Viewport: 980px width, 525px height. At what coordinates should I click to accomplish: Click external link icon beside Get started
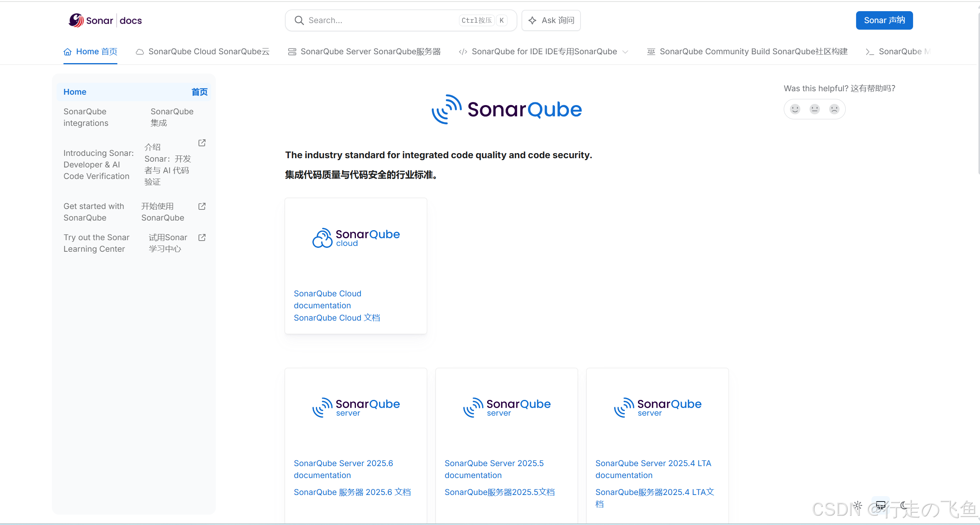pyautogui.click(x=202, y=206)
